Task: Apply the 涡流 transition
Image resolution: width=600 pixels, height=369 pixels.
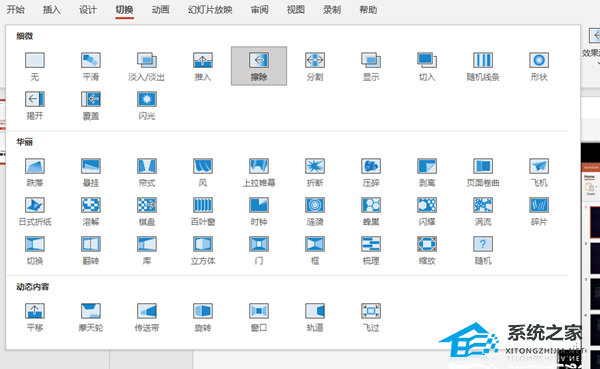Action: point(483,211)
